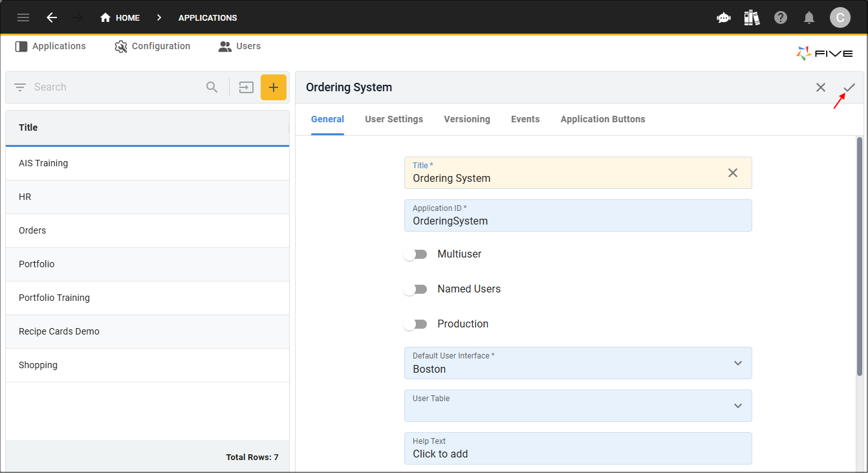Click the import applications icon
The image size is (868, 473).
pos(246,87)
